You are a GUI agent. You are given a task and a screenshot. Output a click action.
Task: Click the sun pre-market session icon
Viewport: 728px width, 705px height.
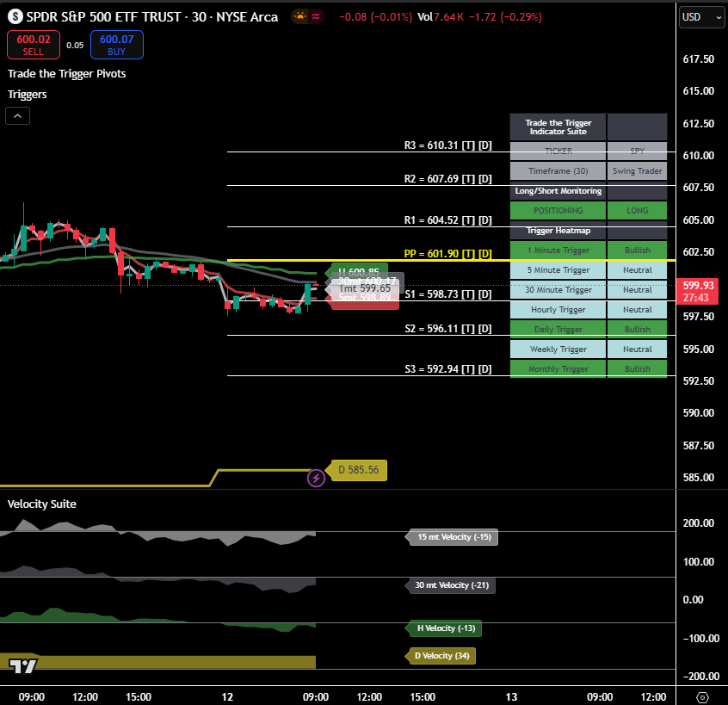[x=300, y=16]
